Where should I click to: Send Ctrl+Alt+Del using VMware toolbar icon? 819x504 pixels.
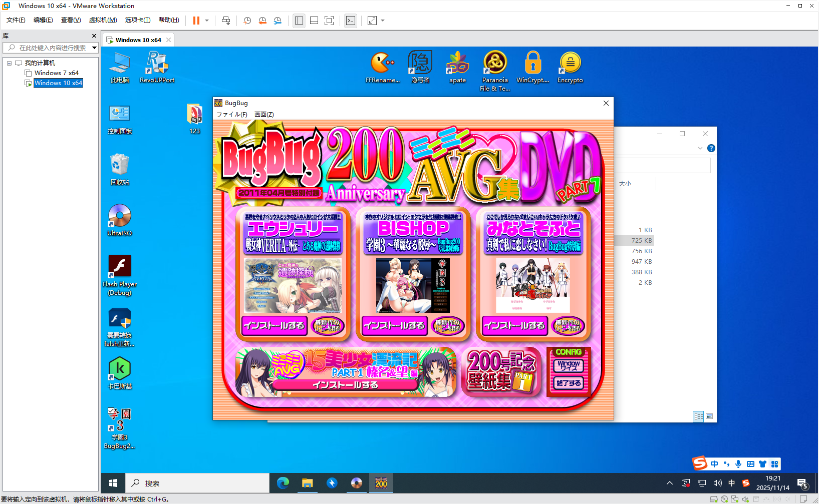[x=225, y=21]
